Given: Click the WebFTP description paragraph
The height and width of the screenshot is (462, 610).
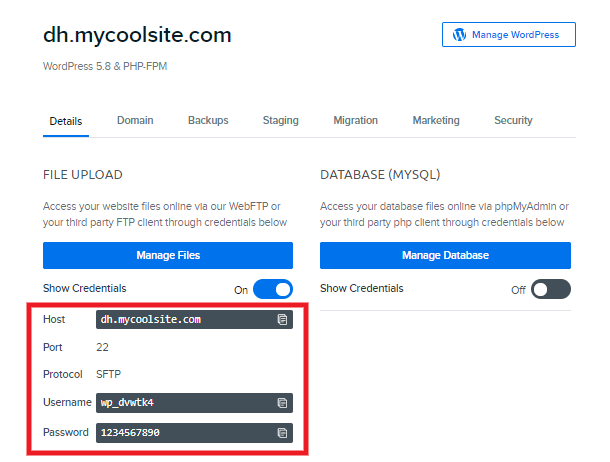Looking at the screenshot, I should point(165,214).
